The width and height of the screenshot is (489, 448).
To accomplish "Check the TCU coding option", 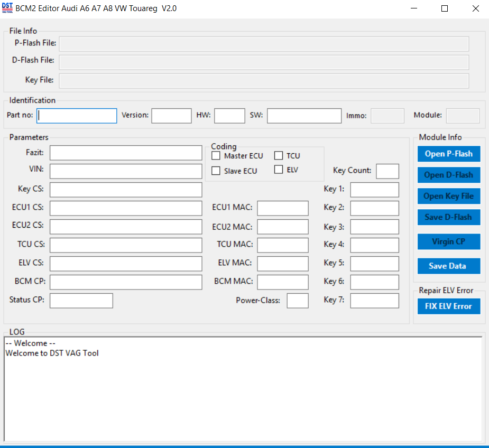I will pos(279,155).
